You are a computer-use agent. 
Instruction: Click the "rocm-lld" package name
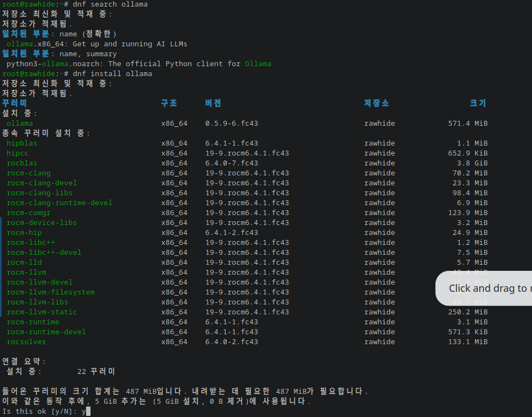click(24, 263)
